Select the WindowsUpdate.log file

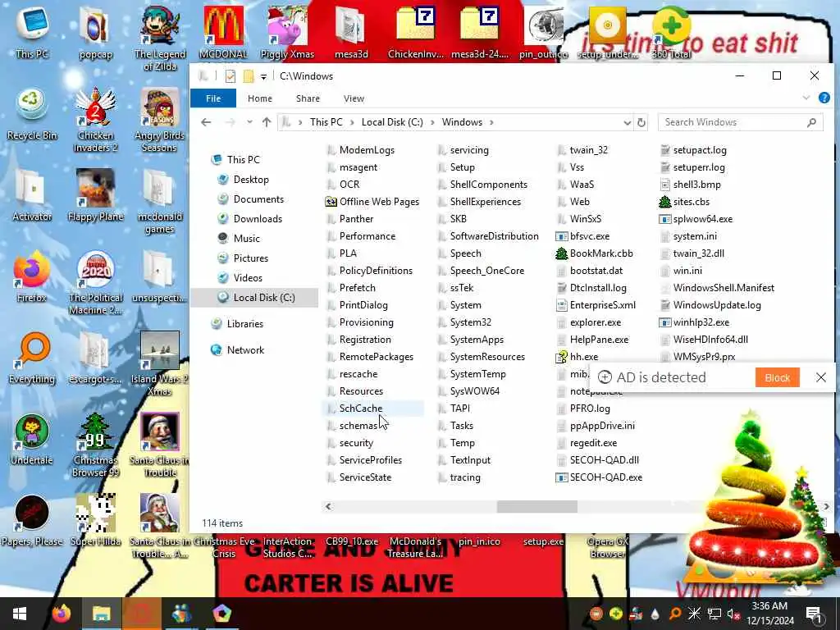click(717, 305)
